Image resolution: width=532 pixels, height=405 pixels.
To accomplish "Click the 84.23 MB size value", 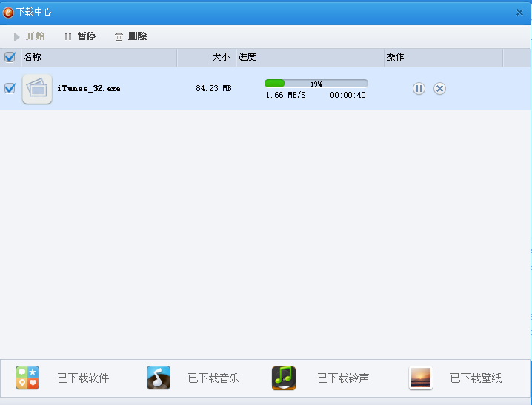I will (213, 88).
